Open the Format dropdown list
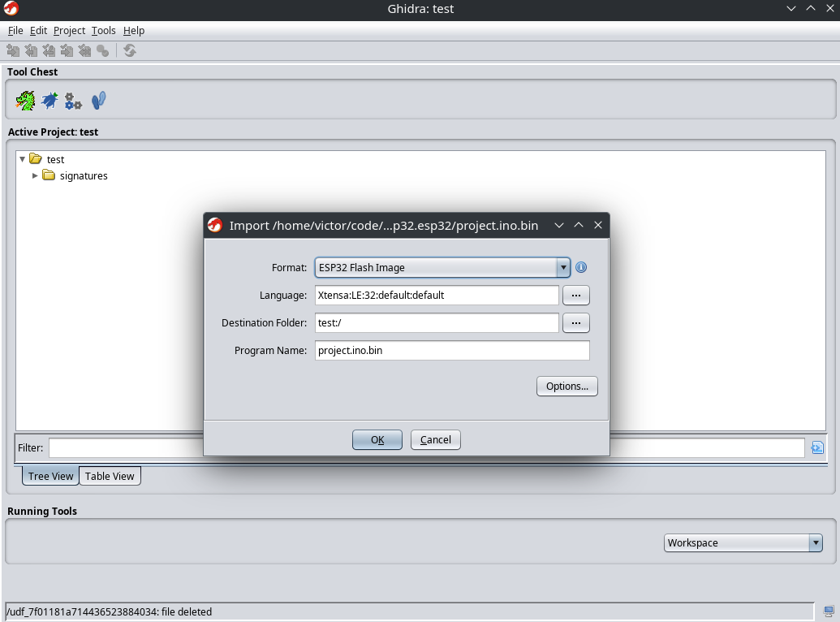The image size is (840, 622). click(x=563, y=268)
